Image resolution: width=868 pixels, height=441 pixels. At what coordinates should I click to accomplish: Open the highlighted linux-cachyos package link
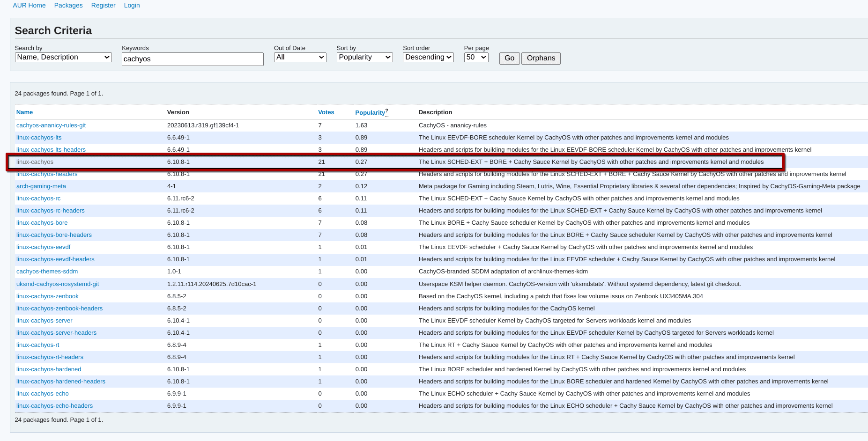click(35, 162)
